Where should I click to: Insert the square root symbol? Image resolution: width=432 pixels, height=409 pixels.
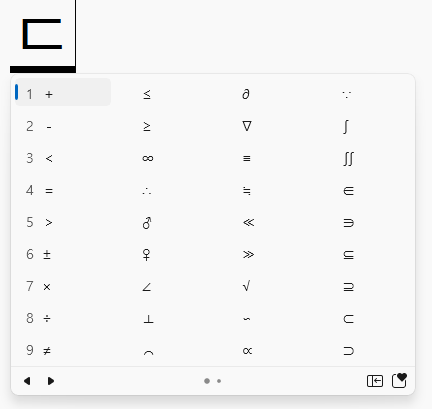246,286
